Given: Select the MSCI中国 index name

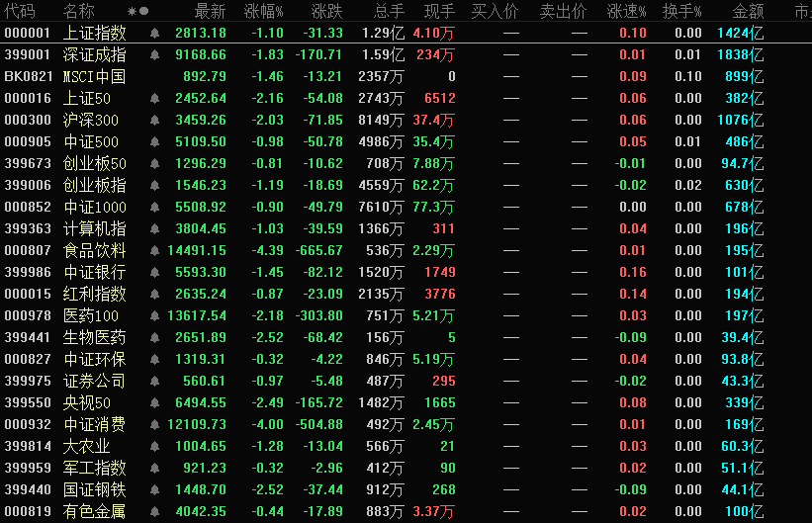Looking at the screenshot, I should (94, 77).
